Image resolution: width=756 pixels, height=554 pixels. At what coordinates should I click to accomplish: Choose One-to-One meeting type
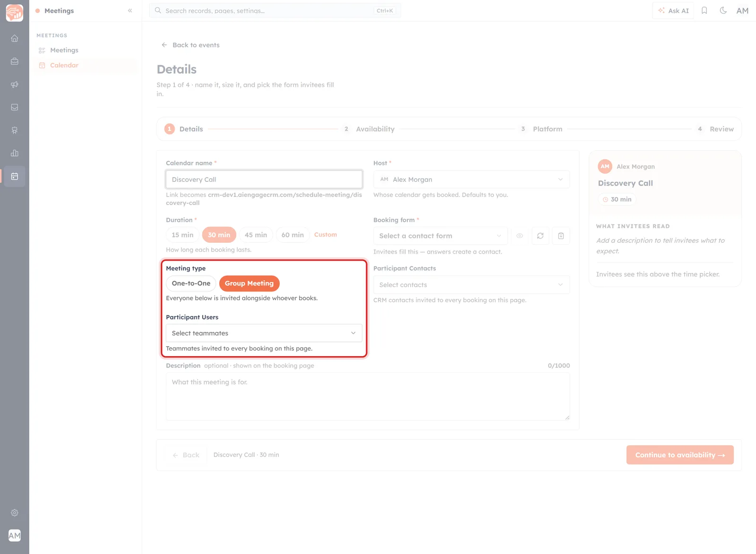click(191, 283)
